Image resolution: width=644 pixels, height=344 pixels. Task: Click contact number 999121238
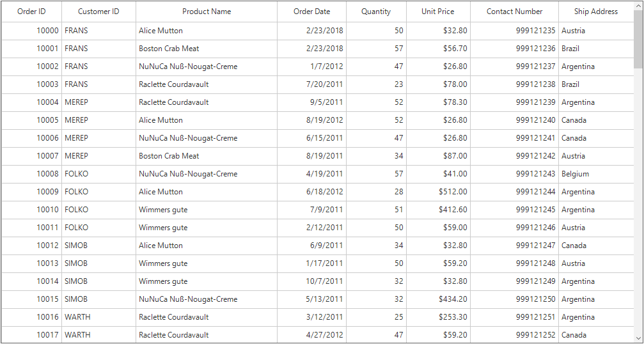(515, 84)
